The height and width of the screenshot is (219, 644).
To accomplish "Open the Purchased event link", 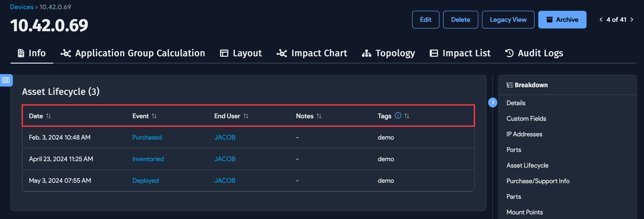I will 147,137.
